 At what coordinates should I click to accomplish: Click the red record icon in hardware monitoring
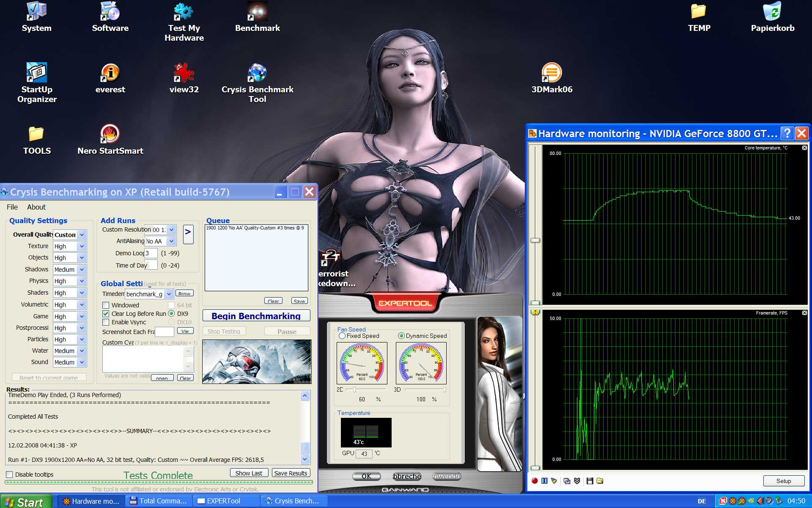[x=535, y=481]
